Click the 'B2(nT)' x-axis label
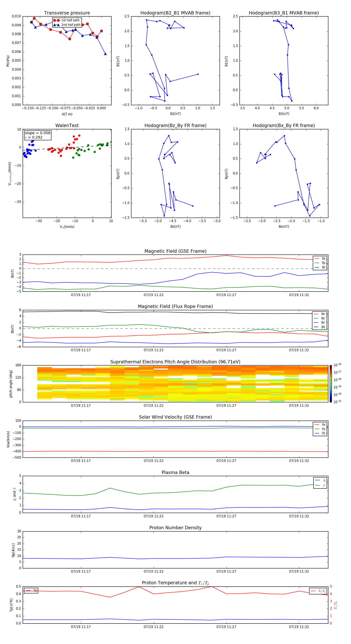 [x=175, y=114]
